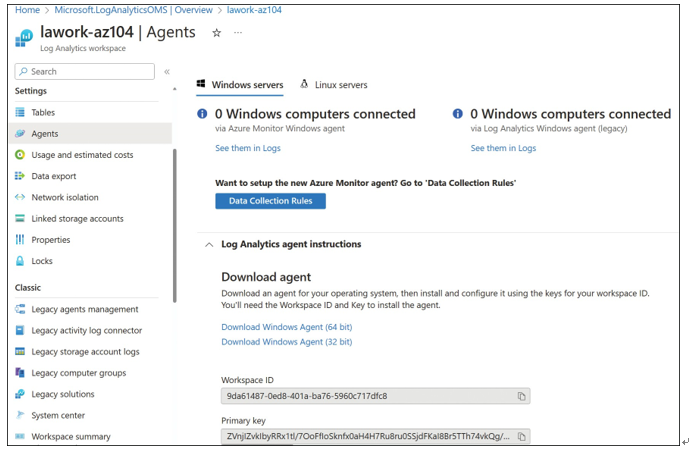Click the Legacy storage account logs icon
This screenshot has height=452, width=694.
pyautogui.click(x=20, y=352)
